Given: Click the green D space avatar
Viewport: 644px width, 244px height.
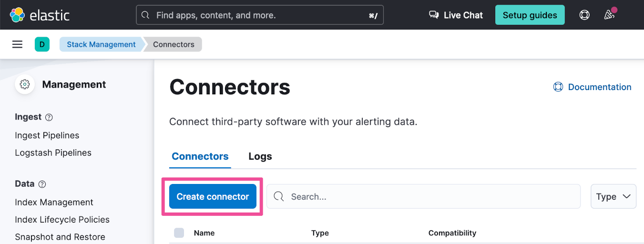Looking at the screenshot, I should tap(42, 44).
